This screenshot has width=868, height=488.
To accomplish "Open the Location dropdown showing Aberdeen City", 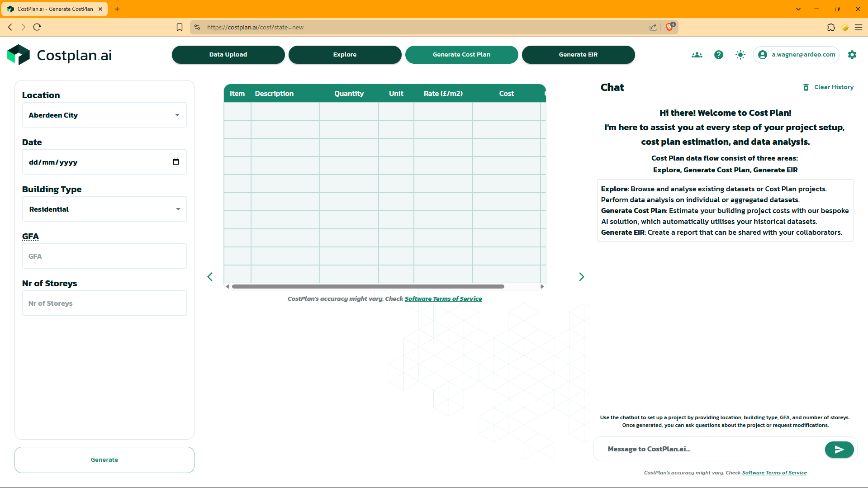I will tap(104, 115).
